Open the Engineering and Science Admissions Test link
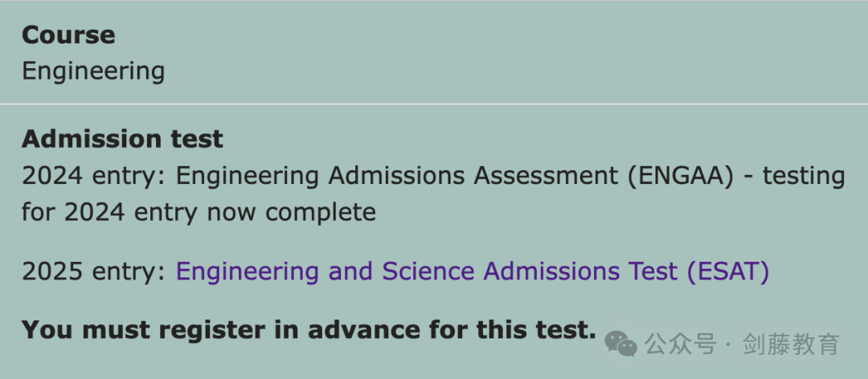This screenshot has width=868, height=379. pos(473,271)
